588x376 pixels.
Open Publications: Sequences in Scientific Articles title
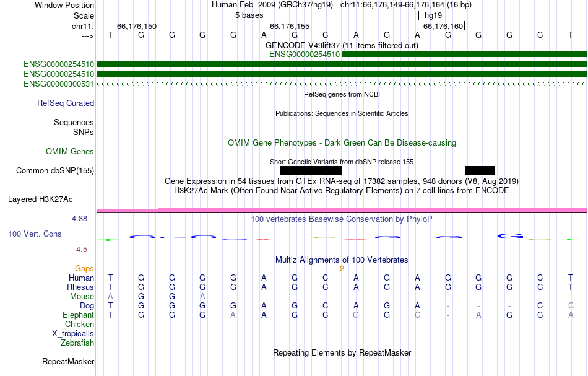point(342,113)
